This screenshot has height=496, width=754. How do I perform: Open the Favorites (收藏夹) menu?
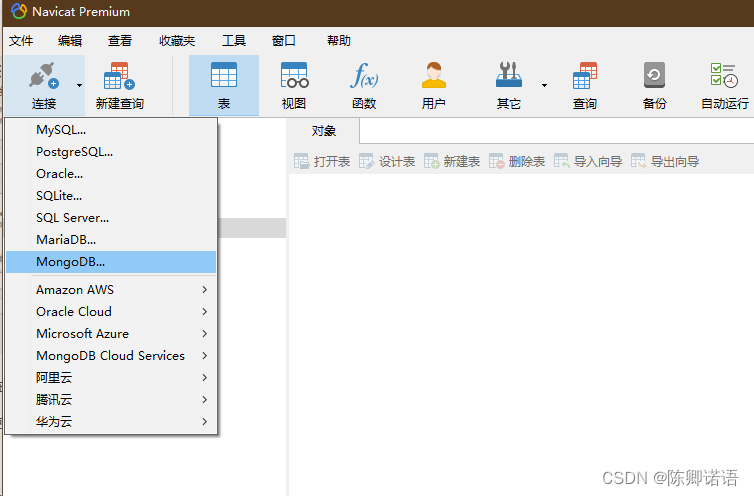point(177,41)
